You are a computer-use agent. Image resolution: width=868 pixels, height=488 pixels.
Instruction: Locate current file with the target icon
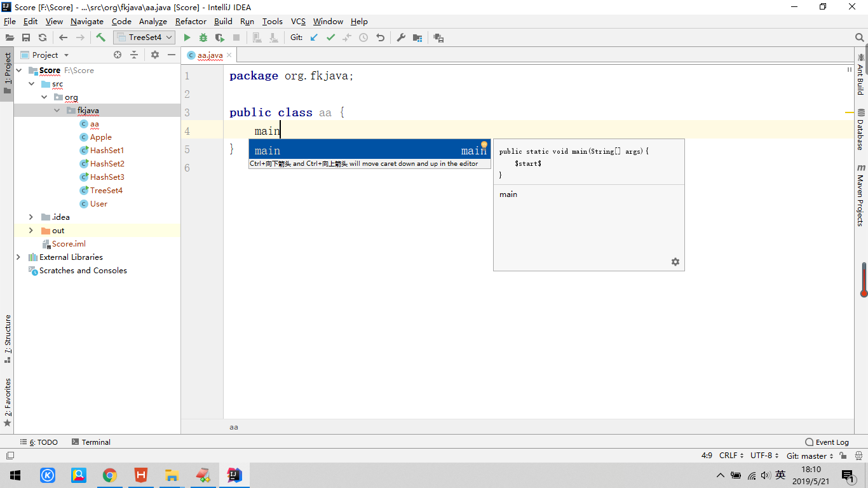118,55
